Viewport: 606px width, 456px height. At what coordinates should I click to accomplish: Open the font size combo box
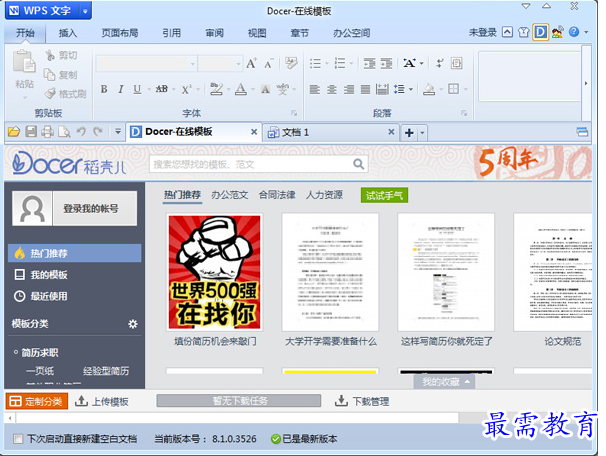point(220,63)
